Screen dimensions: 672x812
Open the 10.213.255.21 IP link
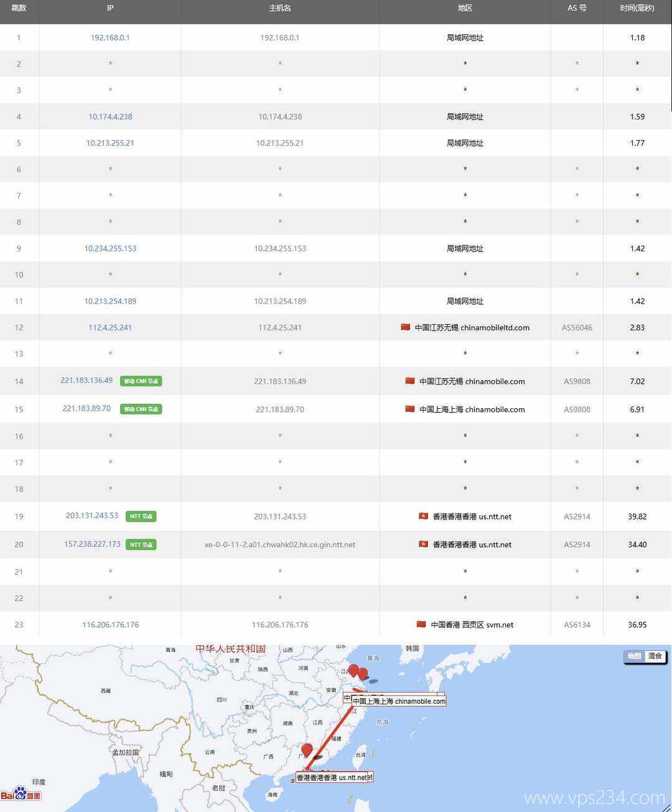pyautogui.click(x=110, y=142)
